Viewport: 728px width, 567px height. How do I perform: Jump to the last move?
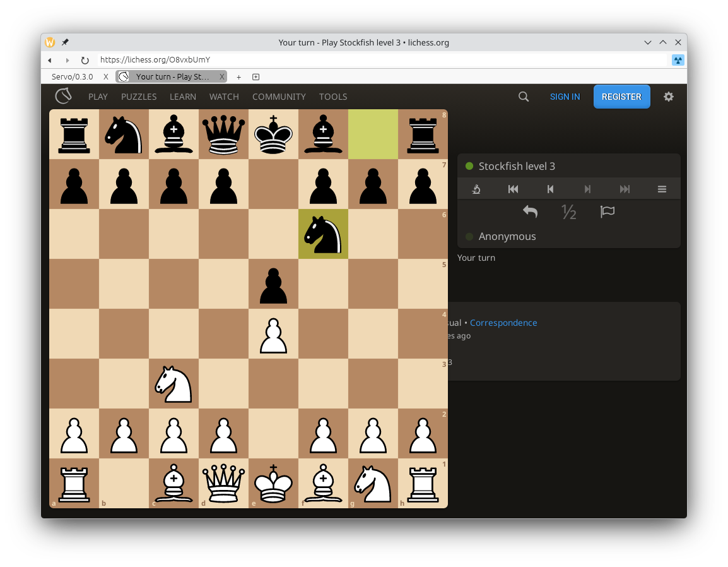coord(625,189)
